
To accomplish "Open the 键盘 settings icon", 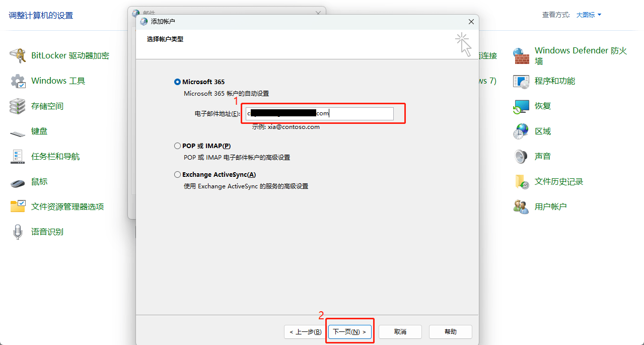I will click(x=18, y=131).
